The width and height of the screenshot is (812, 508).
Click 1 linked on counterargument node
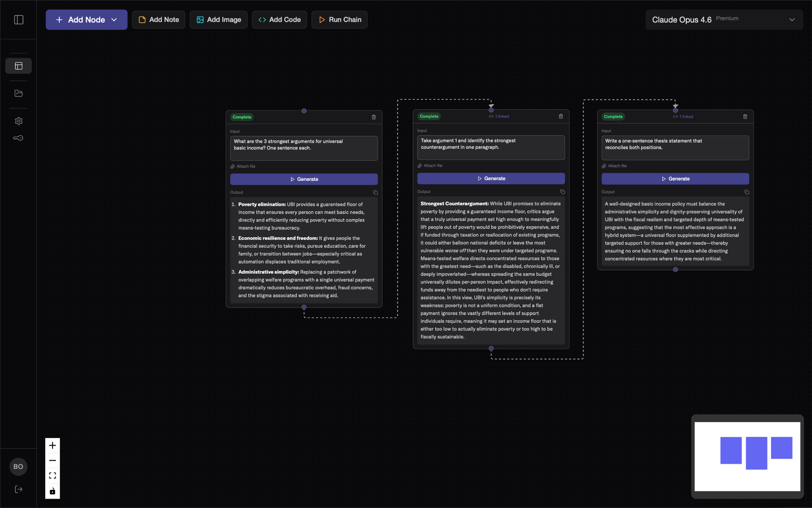coord(499,117)
